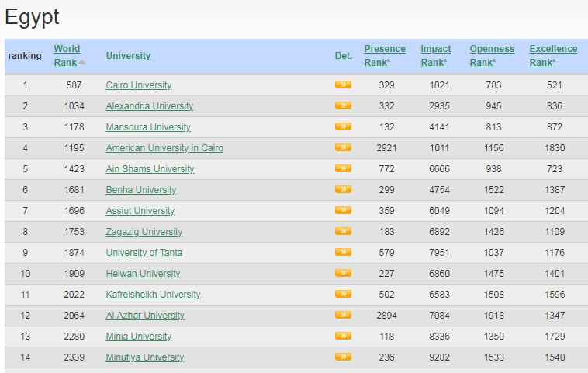The height and width of the screenshot is (373, 588).
Task: Open details arrow for Alexandria University row
Action: pyautogui.click(x=343, y=105)
